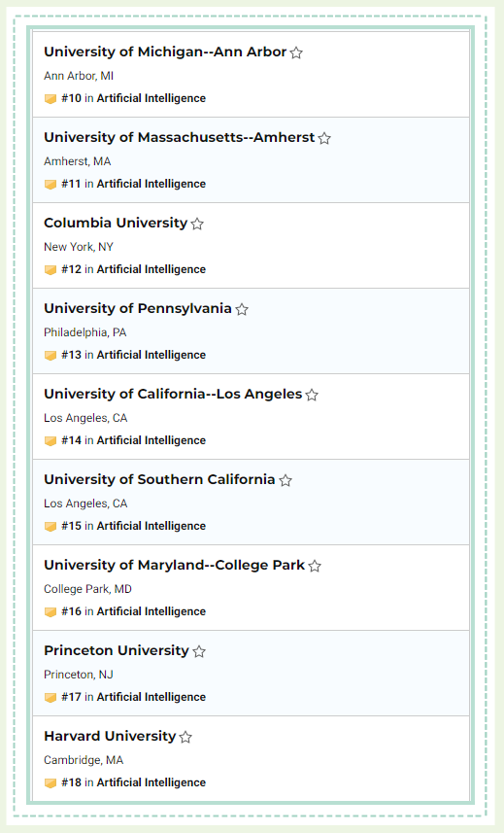Click the star beside Columbia University
The width and height of the screenshot is (504, 833).
(x=197, y=224)
